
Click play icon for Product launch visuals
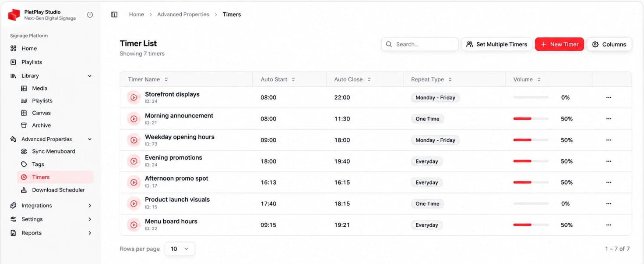point(134,203)
